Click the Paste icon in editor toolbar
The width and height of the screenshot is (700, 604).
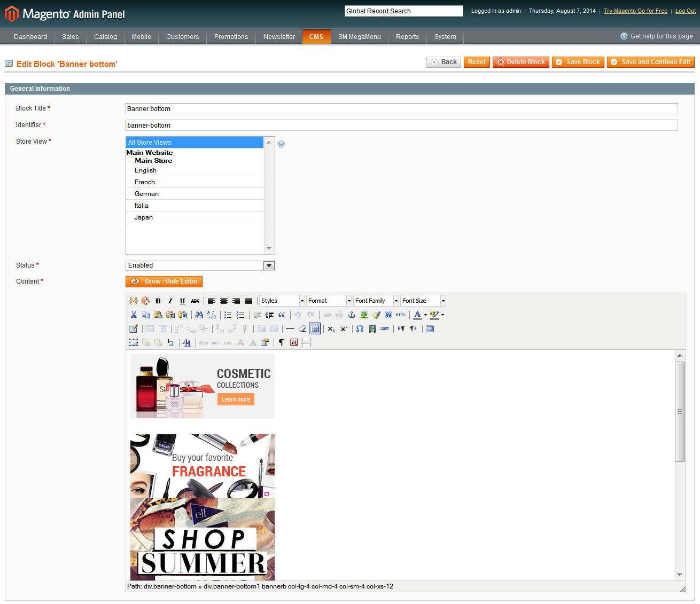(x=158, y=315)
